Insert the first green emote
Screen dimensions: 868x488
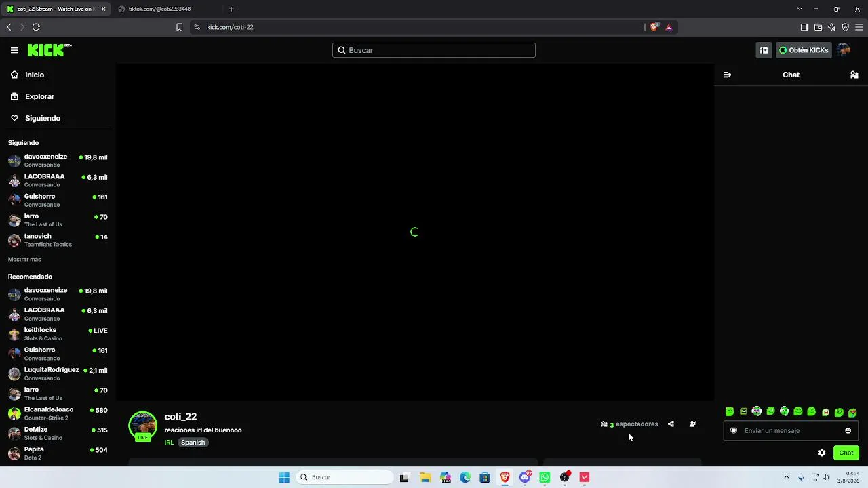tap(730, 411)
